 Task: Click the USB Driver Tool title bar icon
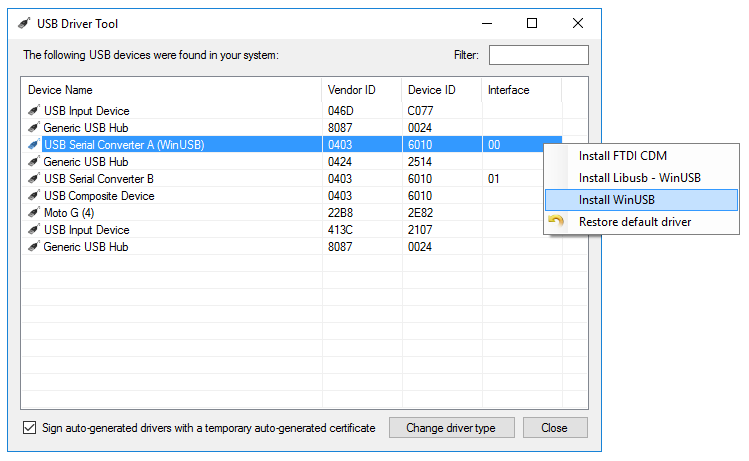click(24, 23)
